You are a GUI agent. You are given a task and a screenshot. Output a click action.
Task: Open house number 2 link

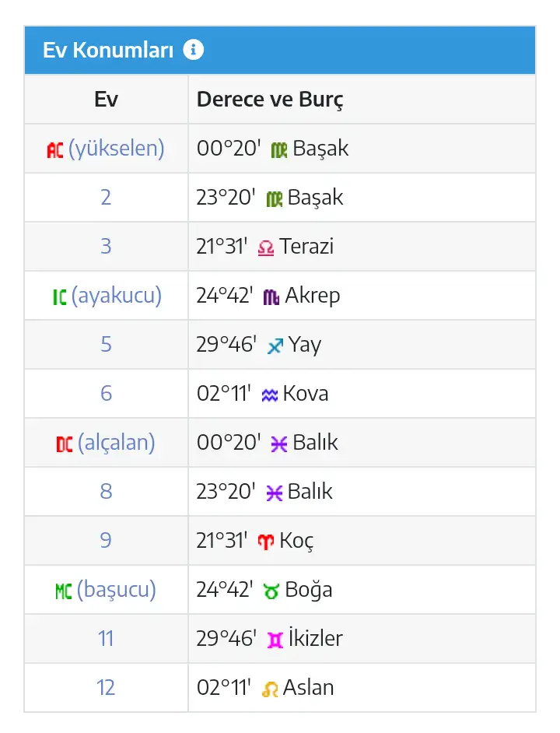click(x=106, y=198)
